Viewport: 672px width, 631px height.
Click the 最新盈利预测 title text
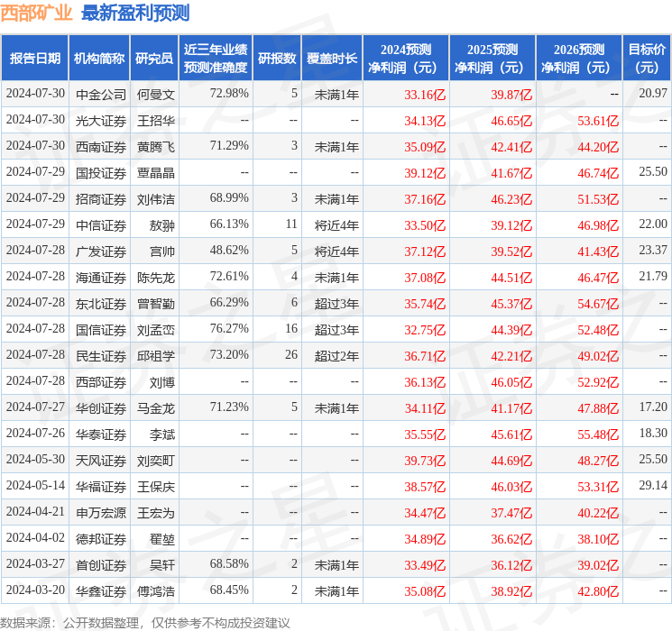click(135, 14)
